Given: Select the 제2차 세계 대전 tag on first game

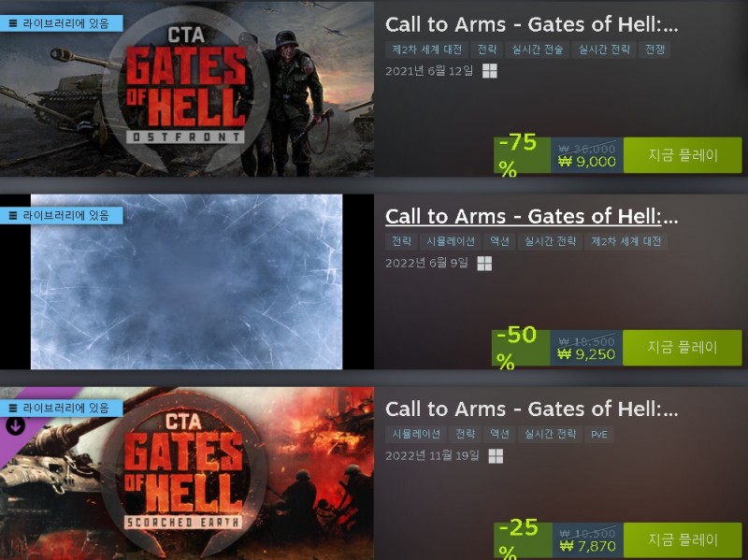Looking at the screenshot, I should [427, 50].
